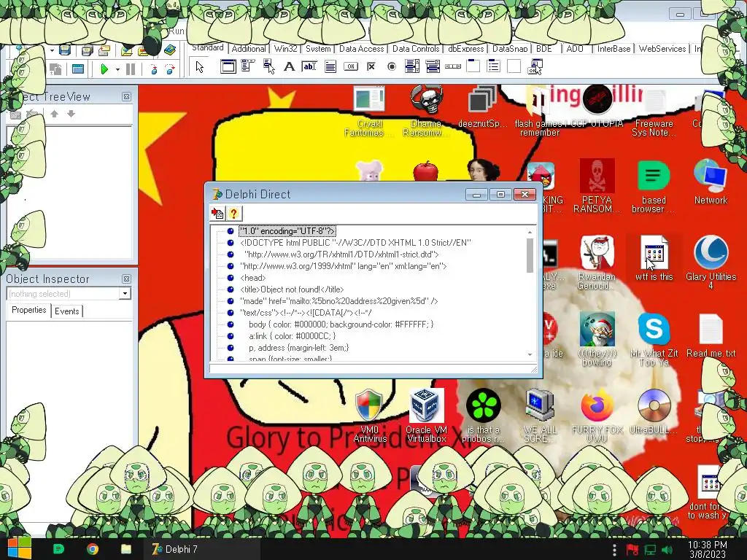Viewport: 747px width, 560px height.
Task: Choose the ComboBox component icon
Action: coord(433,66)
